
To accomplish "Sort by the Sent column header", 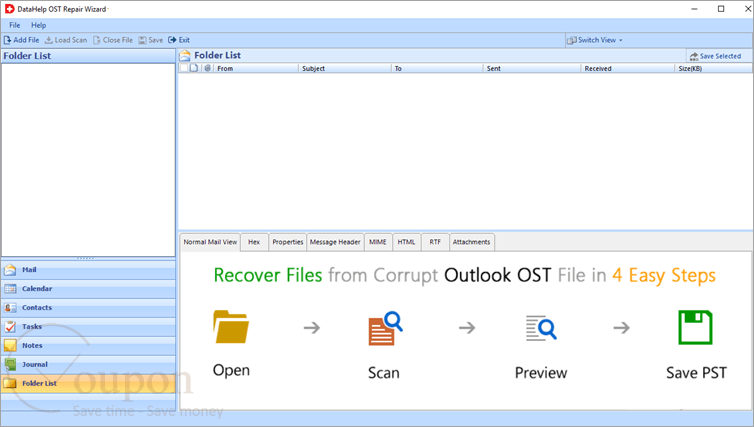I will tap(532, 68).
